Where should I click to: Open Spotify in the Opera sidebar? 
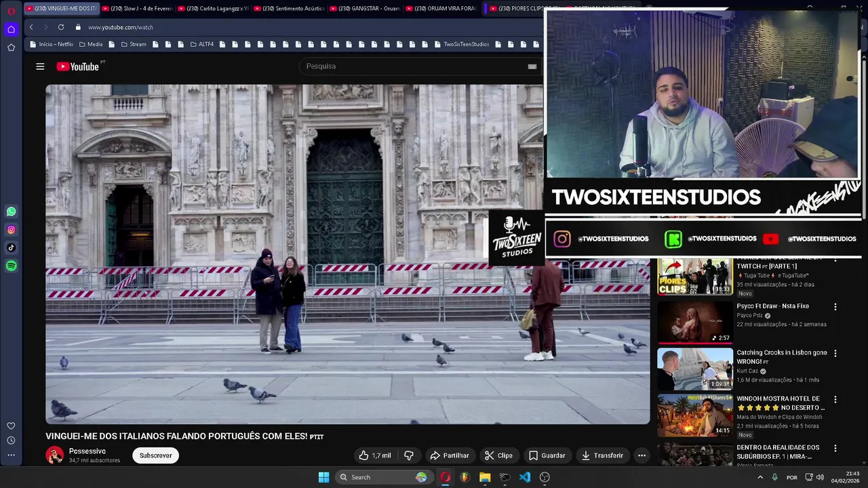pyautogui.click(x=11, y=266)
